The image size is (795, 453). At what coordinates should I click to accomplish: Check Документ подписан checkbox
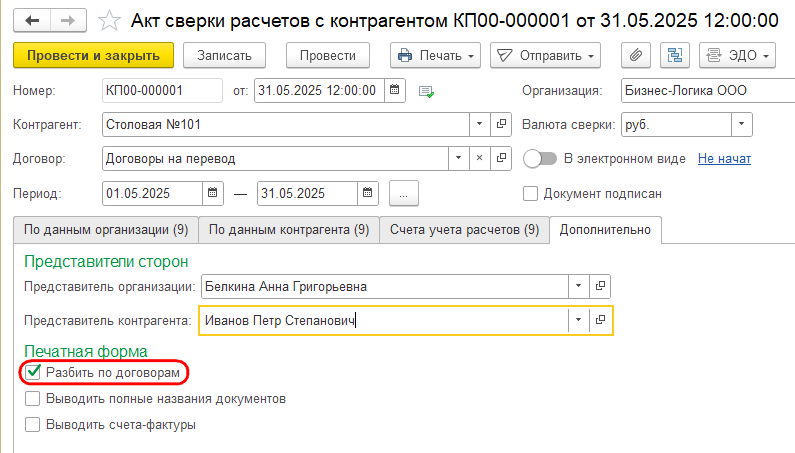(x=530, y=194)
